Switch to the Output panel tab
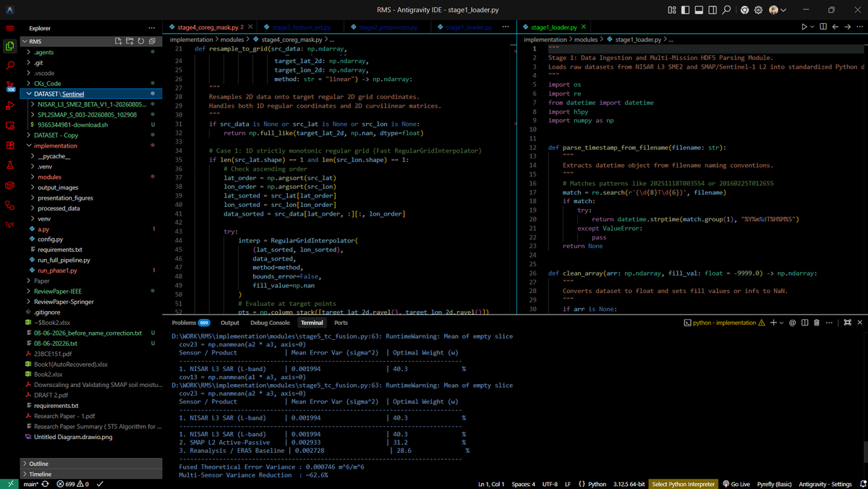Screen dimensions: 868x489 pyautogui.click(x=229, y=323)
